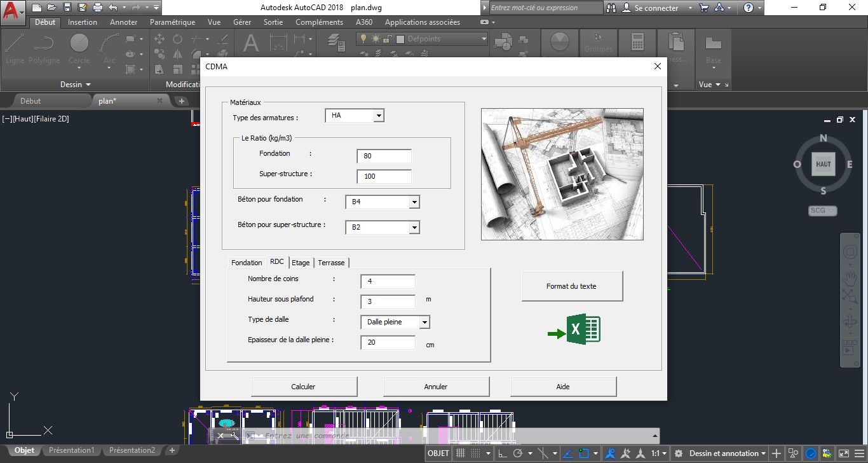Click the Excel export icon in CDMA dialog
The height and width of the screenshot is (463, 868).
[574, 329]
